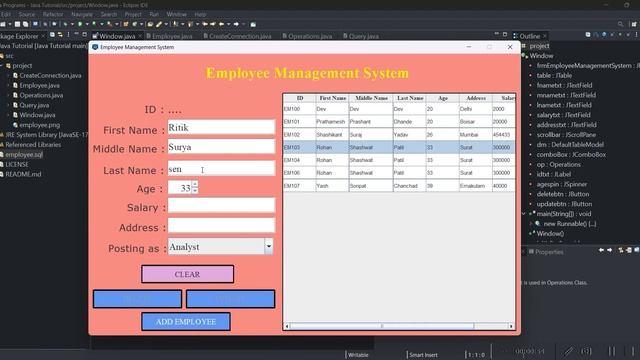
Task: Select comboBox : JComboBox in Outline
Action: [571, 155]
